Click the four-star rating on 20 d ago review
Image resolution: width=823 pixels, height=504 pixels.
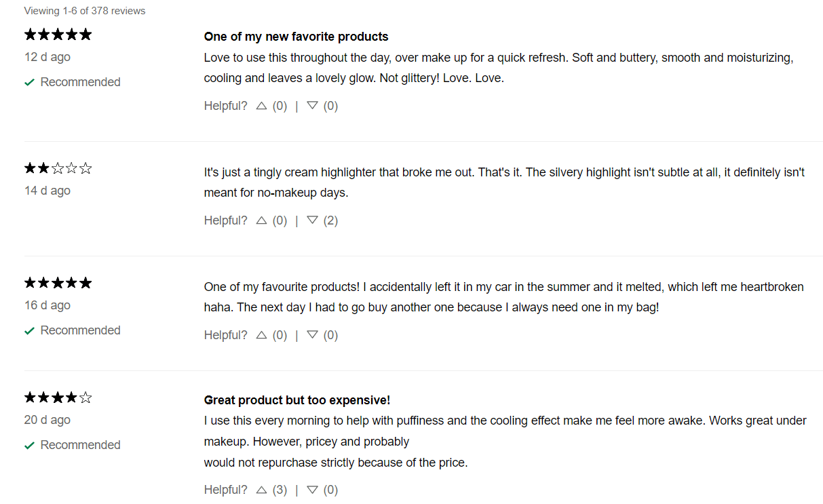coord(58,398)
